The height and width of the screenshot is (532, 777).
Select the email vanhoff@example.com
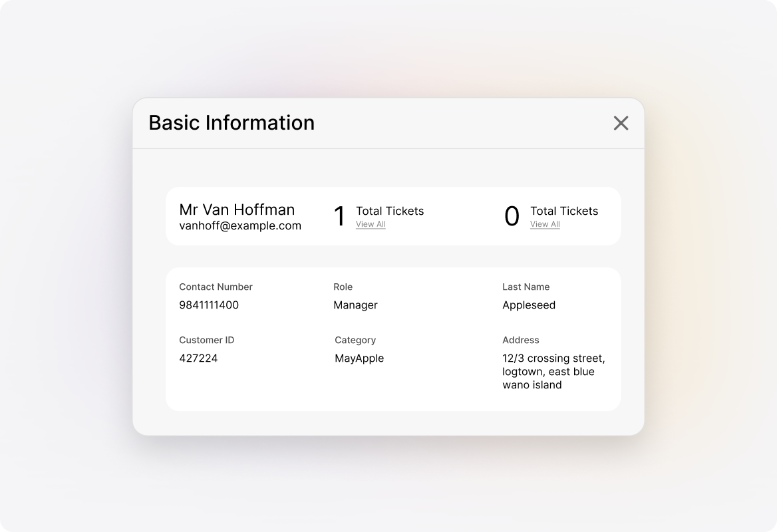(x=239, y=225)
